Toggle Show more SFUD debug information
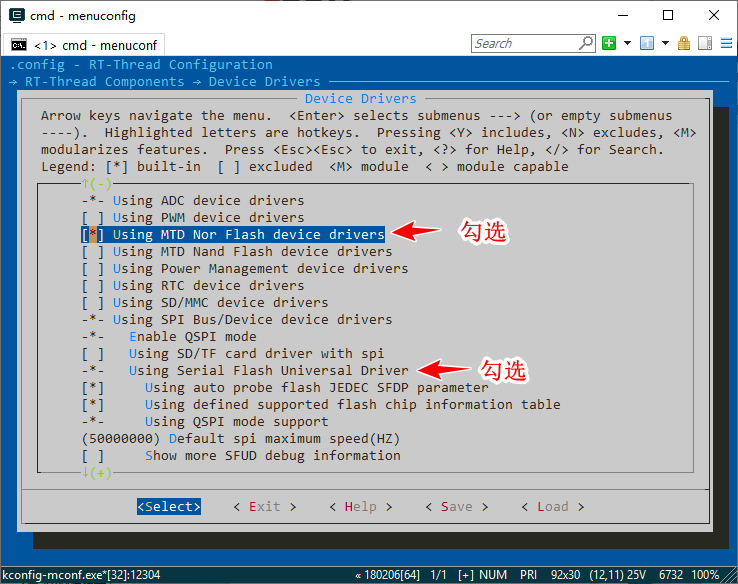738x584 pixels. click(x=93, y=455)
